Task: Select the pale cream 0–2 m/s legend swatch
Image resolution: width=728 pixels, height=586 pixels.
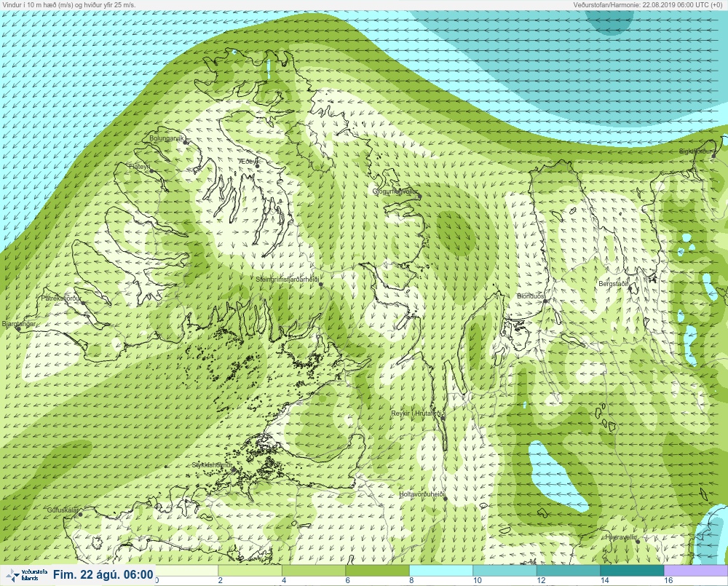Action: pyautogui.click(x=186, y=570)
